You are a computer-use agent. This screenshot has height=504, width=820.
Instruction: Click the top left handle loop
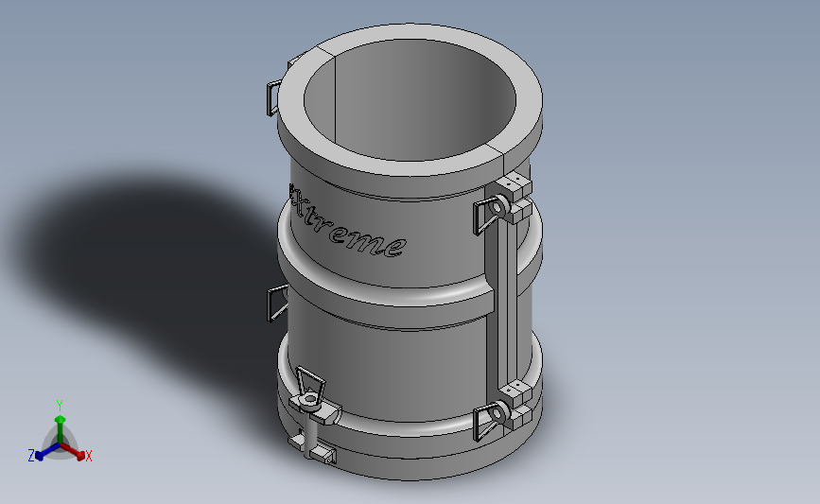point(273,98)
